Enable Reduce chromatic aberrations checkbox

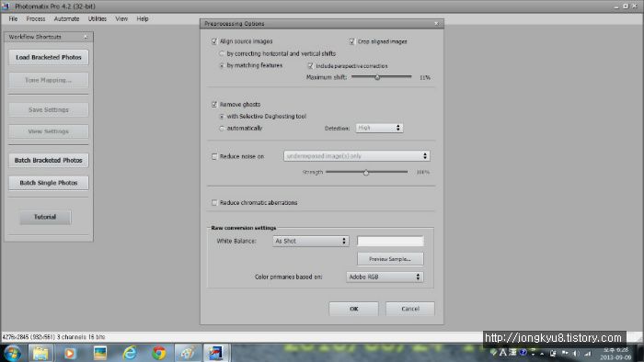[x=214, y=202]
